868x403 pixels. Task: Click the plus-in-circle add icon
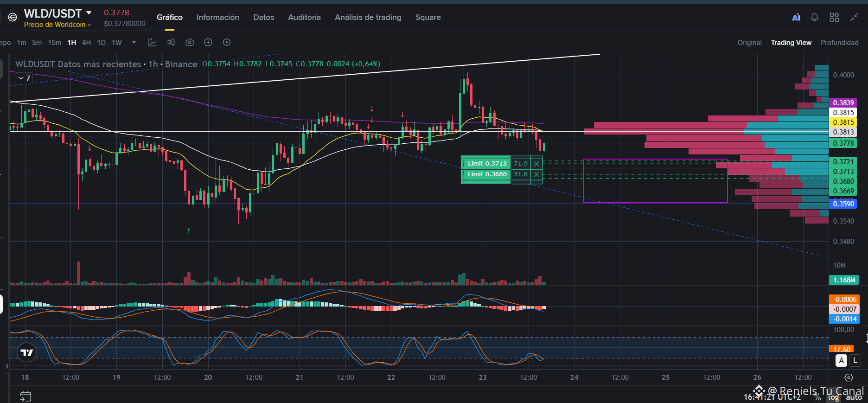tap(208, 42)
